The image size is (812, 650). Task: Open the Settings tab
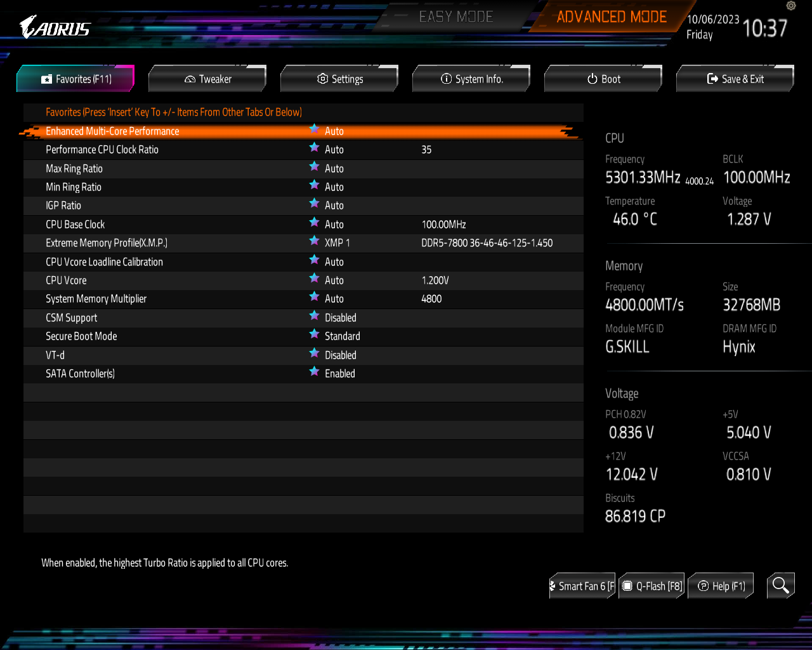pyautogui.click(x=339, y=79)
